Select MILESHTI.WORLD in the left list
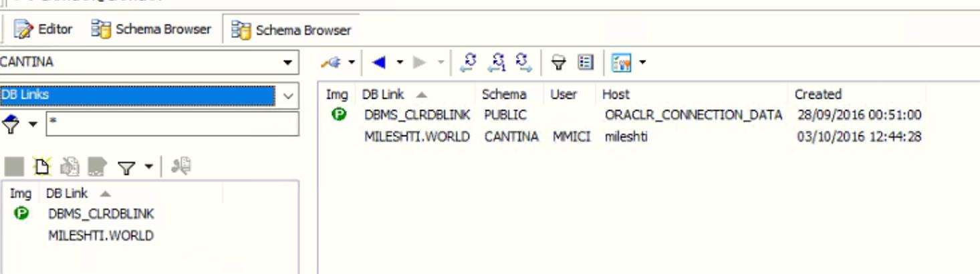The width and height of the screenshot is (980, 274). 101,235
